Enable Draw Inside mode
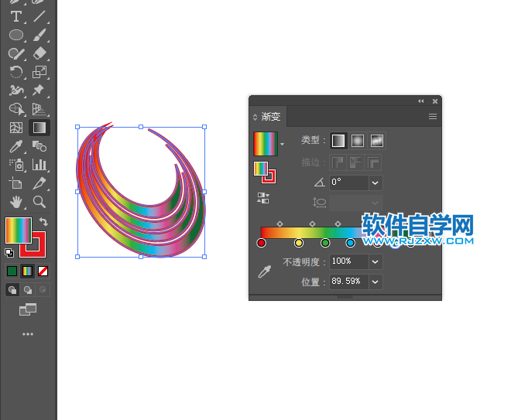511x420 pixels. point(43,290)
